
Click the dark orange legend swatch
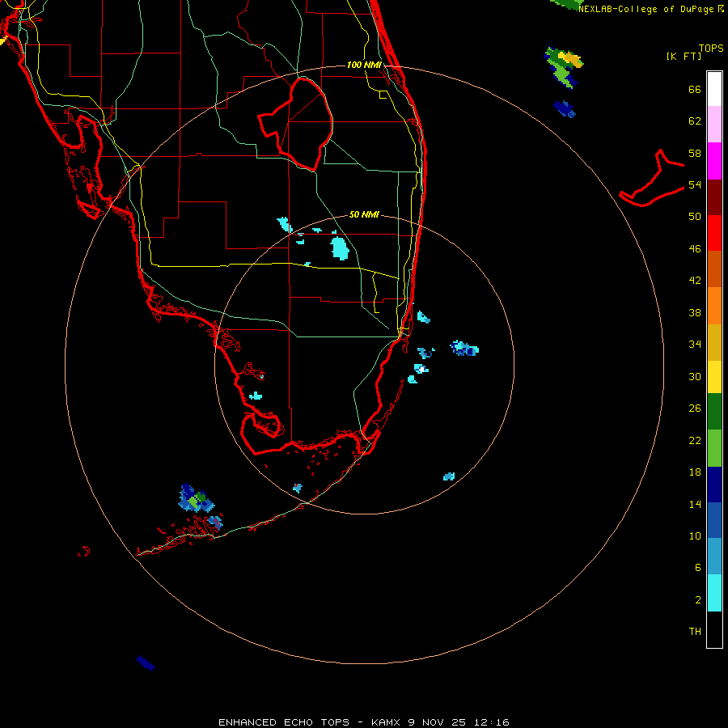[x=714, y=269]
